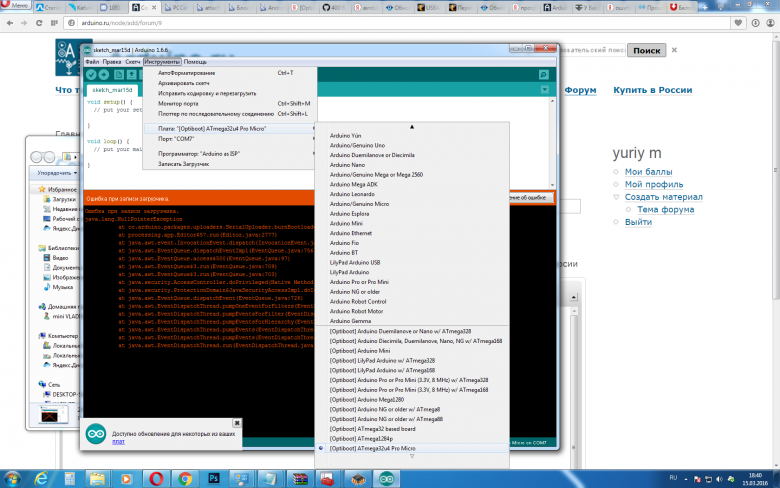The width and height of the screenshot is (780, 488).
Task: Open the Мои баллы link
Action: [649, 172]
